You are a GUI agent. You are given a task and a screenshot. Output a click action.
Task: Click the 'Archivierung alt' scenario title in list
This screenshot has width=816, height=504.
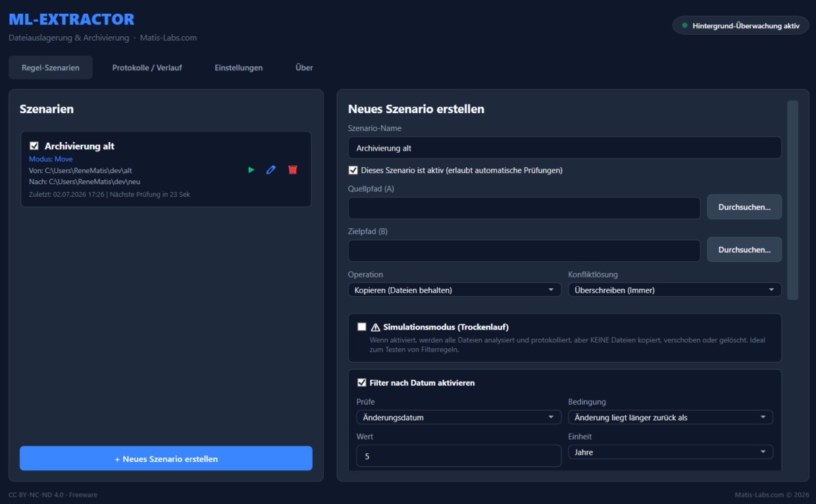click(x=80, y=146)
